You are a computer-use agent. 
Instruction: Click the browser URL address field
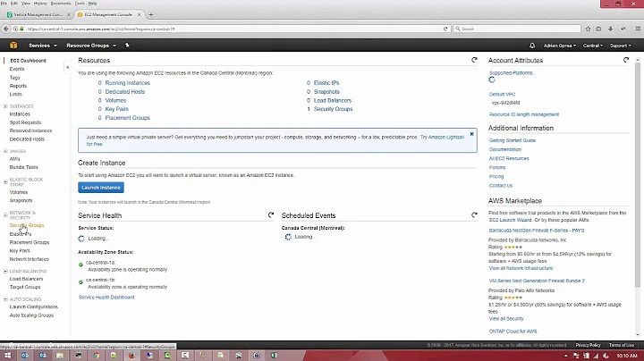click(233, 29)
